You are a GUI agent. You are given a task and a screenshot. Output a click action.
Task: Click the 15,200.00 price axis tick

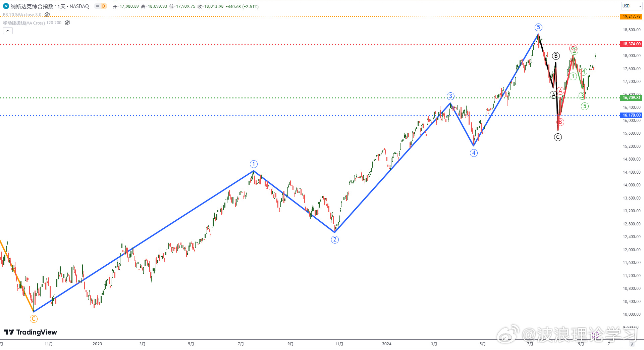632,146
